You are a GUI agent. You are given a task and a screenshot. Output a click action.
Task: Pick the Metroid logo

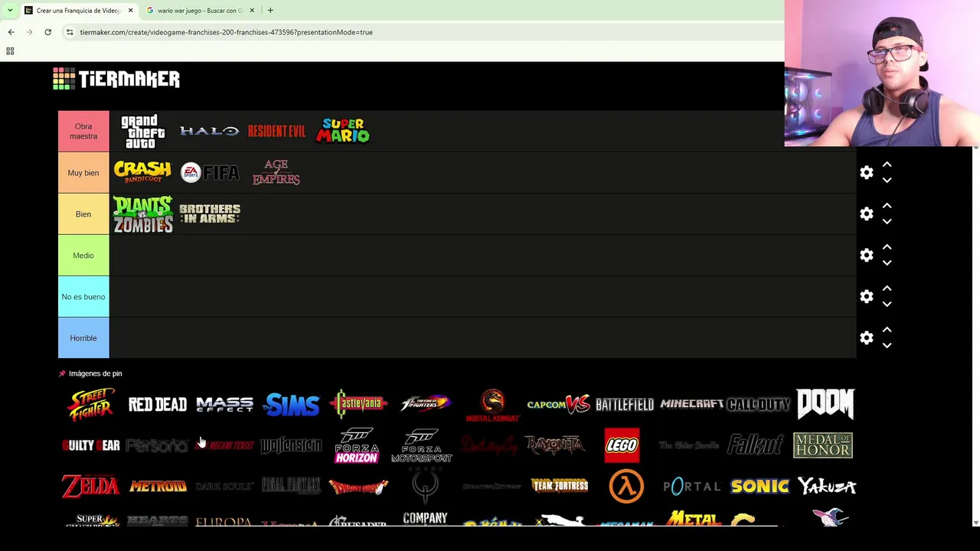158,486
